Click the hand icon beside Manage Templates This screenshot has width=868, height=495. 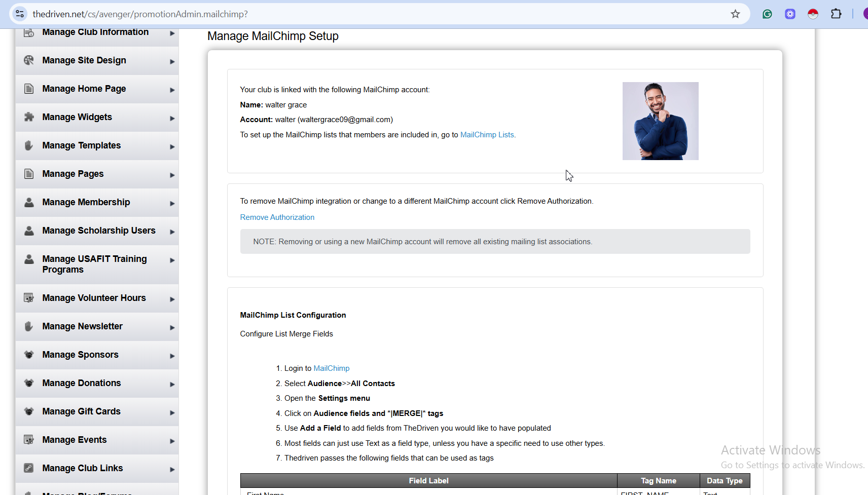tap(29, 145)
